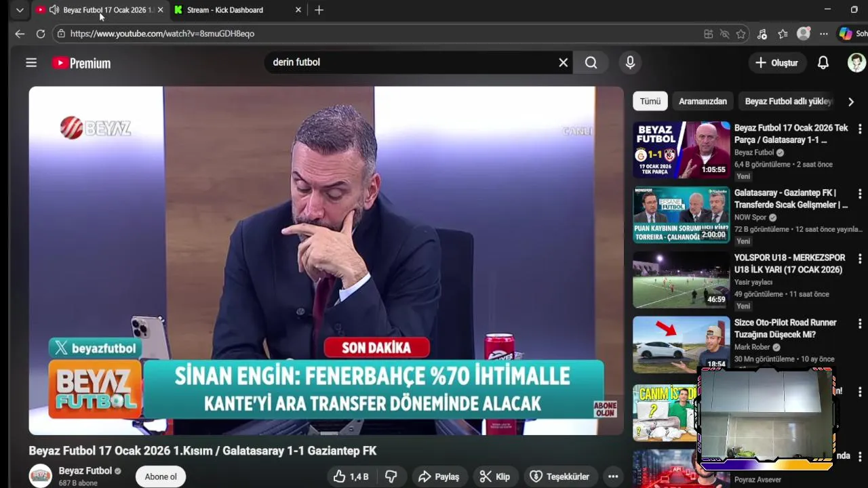This screenshot has width=868, height=488.
Task: Add this page to favorites (star icon)
Action: pos(741,33)
